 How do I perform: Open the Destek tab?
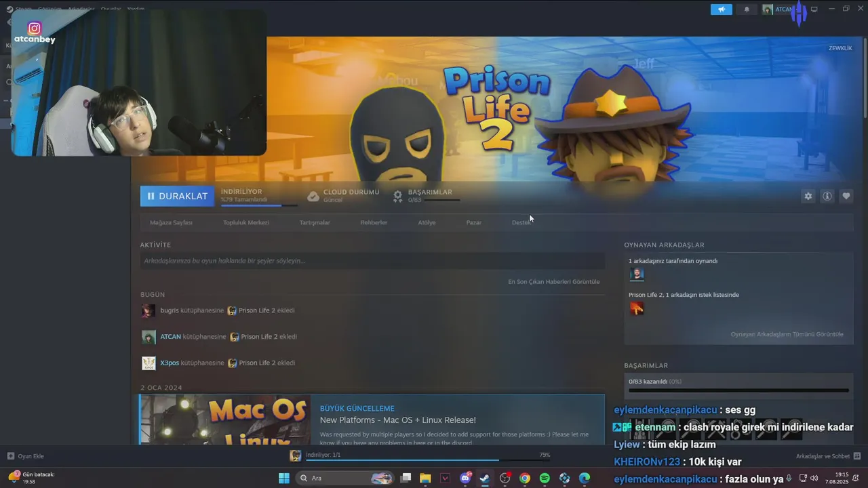[x=521, y=222]
